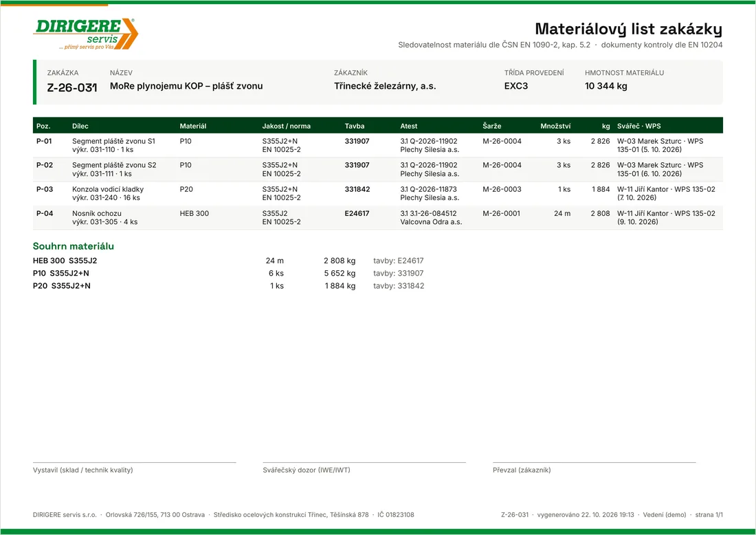Image resolution: width=756 pixels, height=535 pixels.
Task: Click certificate '3.1 3.1-26-084512' in row P-04
Action: tap(428, 213)
